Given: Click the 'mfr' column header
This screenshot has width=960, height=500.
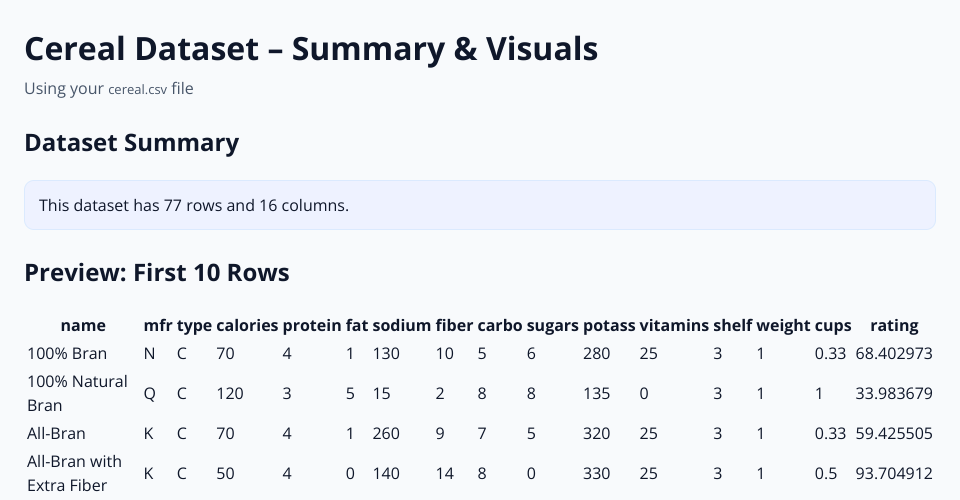Looking at the screenshot, I should pyautogui.click(x=158, y=325).
